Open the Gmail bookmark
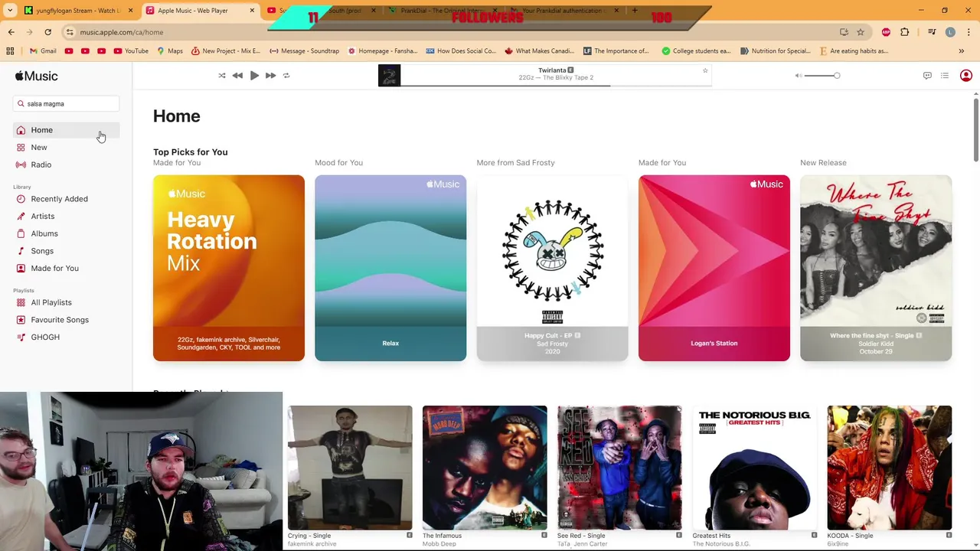980x551 pixels. pyautogui.click(x=43, y=51)
